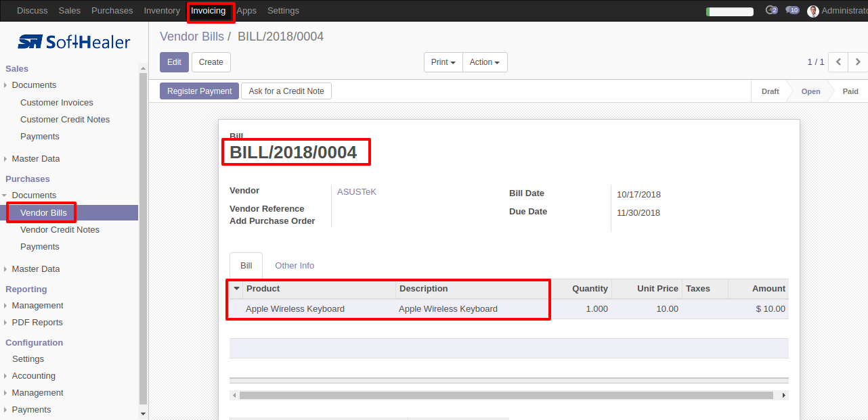Click Ask for a Credit Note
The height and width of the screenshot is (420, 868).
click(286, 91)
